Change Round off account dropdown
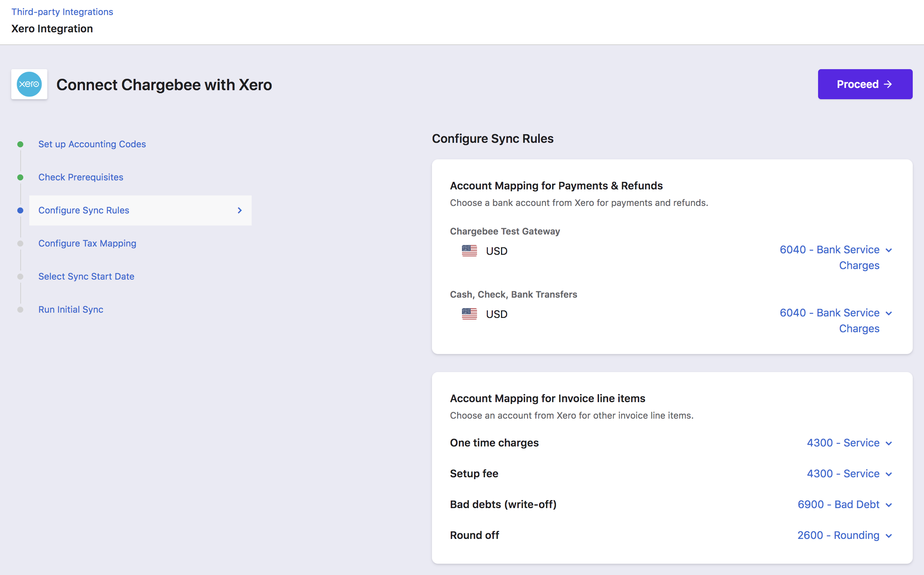 click(844, 535)
